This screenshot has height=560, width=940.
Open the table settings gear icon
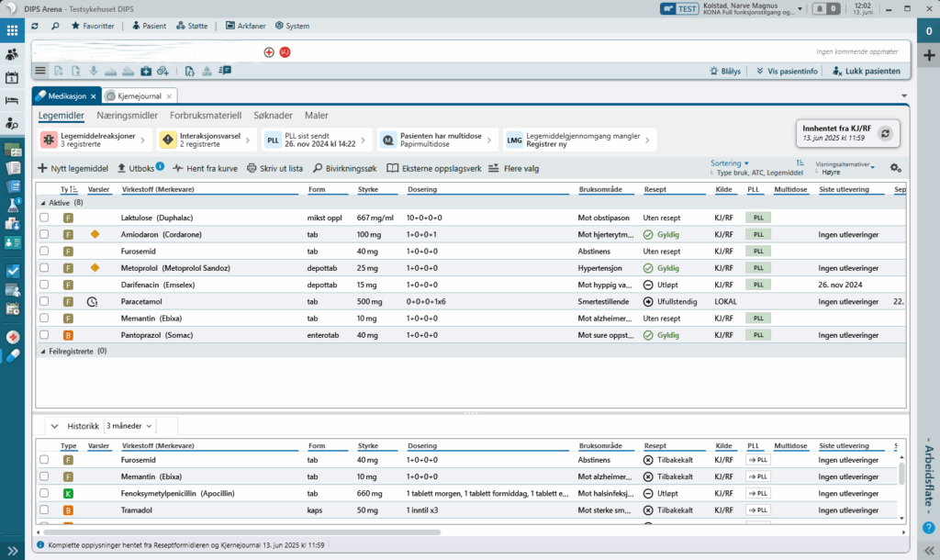[x=895, y=168]
